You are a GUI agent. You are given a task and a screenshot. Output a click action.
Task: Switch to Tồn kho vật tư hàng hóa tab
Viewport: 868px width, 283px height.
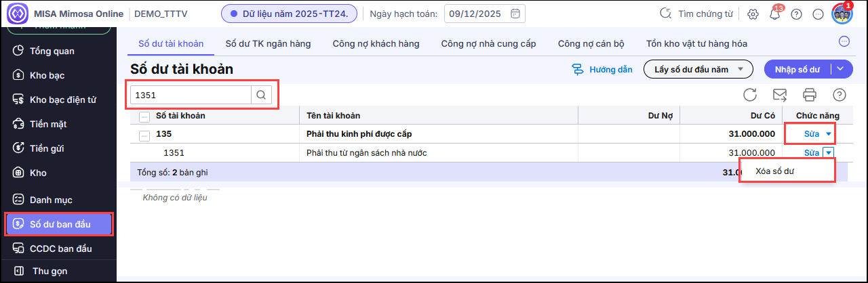(x=696, y=43)
